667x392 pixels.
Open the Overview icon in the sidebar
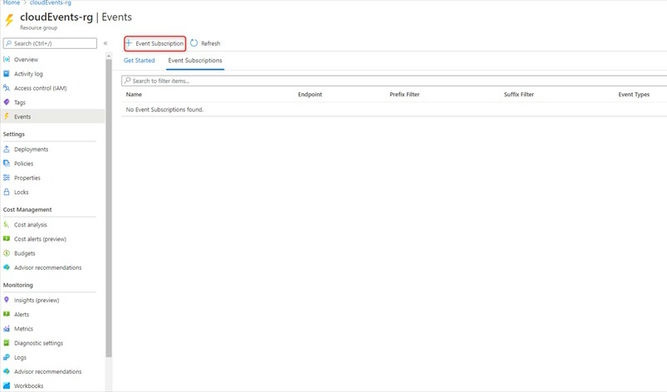coord(6,60)
